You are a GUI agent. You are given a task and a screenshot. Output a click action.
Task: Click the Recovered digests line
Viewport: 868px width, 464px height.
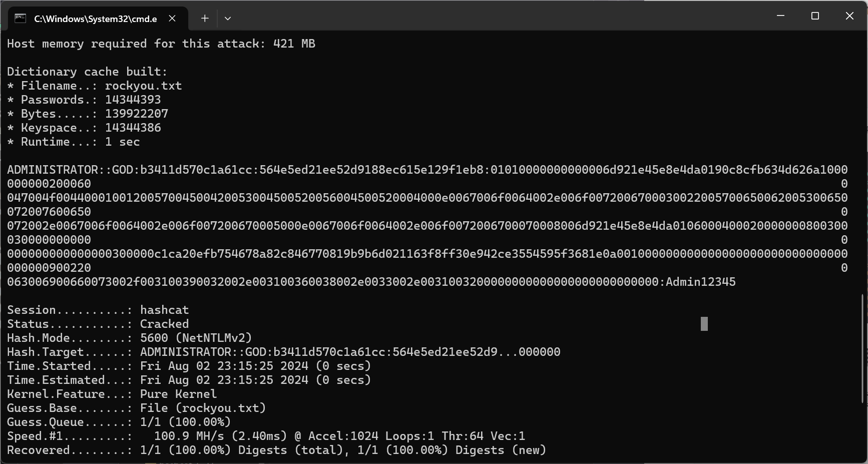click(276, 450)
